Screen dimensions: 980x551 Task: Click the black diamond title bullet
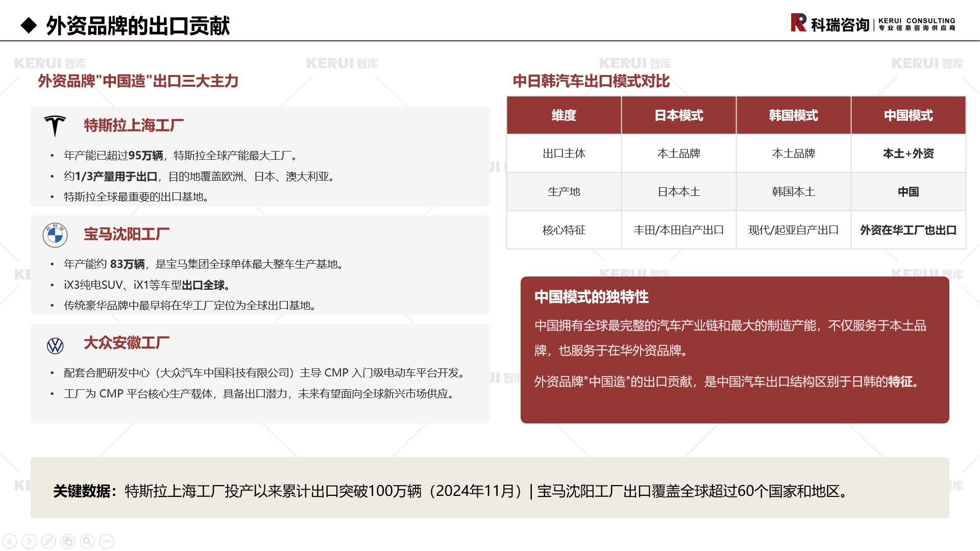[29, 25]
